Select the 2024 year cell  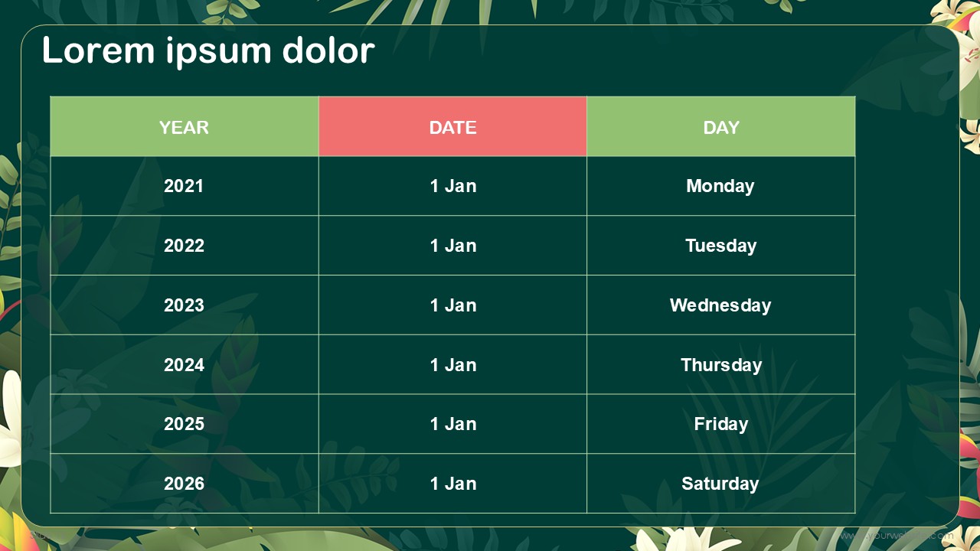pos(185,364)
